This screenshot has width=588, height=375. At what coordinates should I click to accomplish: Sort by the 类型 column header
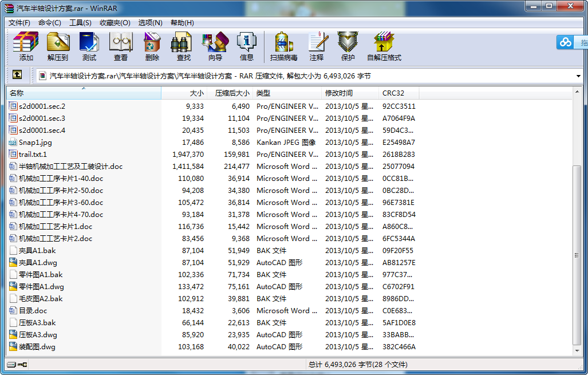[287, 93]
